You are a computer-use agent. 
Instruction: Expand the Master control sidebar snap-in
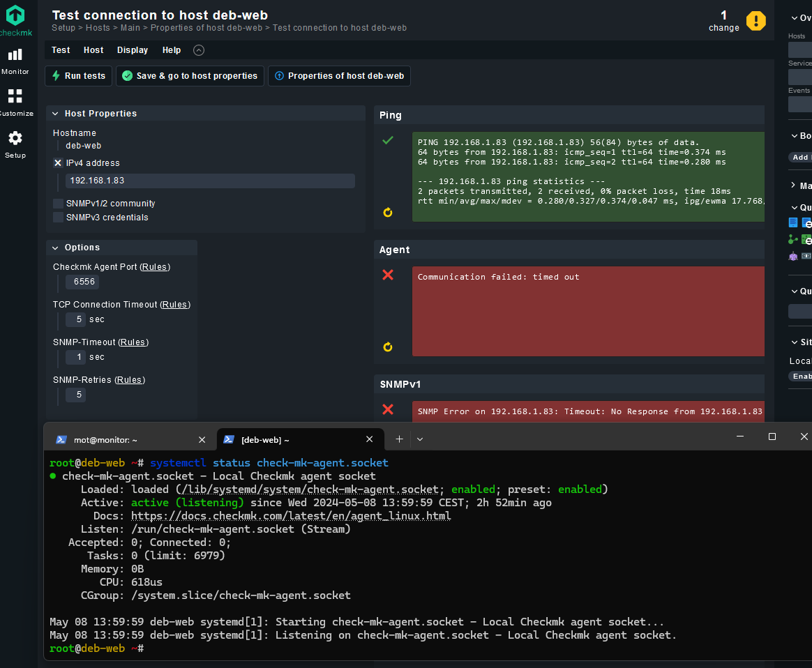click(x=793, y=185)
